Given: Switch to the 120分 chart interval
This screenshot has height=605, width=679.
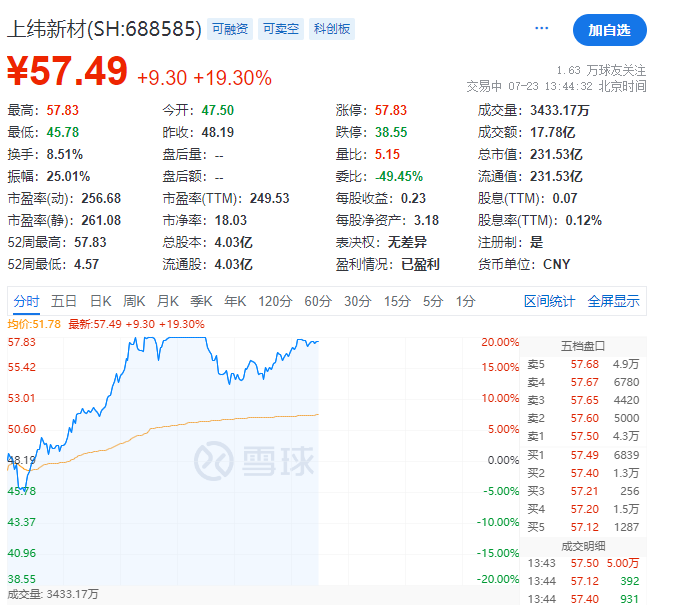Looking at the screenshot, I should pyautogui.click(x=273, y=301).
